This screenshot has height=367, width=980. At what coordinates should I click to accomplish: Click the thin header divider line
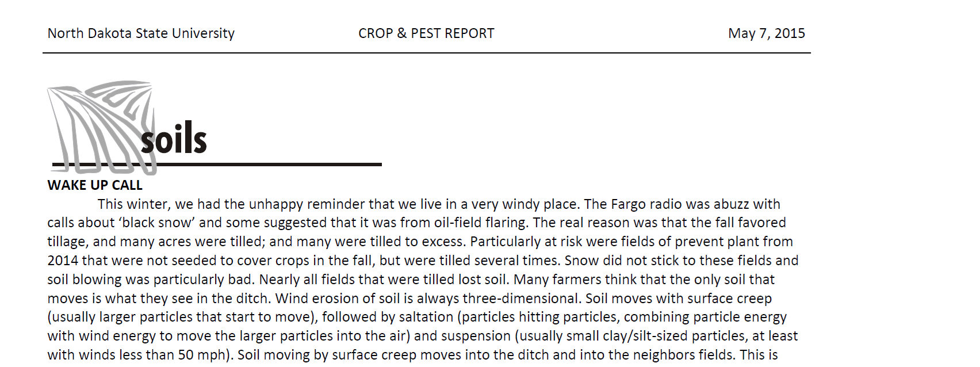pos(427,53)
